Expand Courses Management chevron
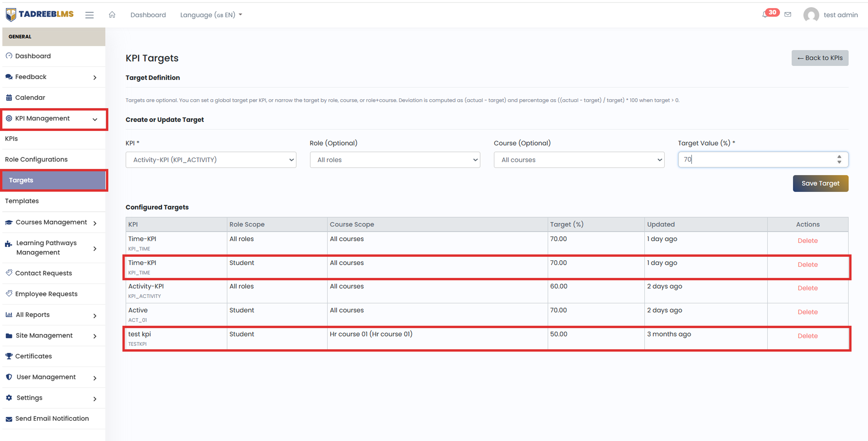Viewport: 868px width, 441px height. [95, 223]
